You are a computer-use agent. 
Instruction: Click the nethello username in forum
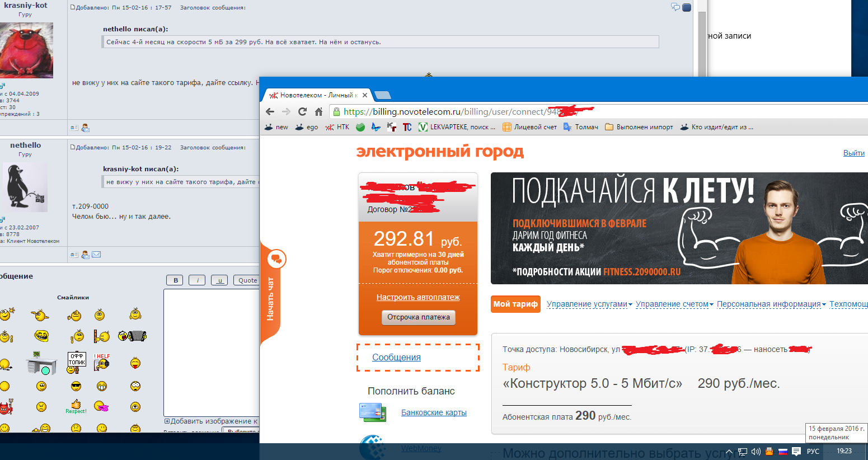25,145
